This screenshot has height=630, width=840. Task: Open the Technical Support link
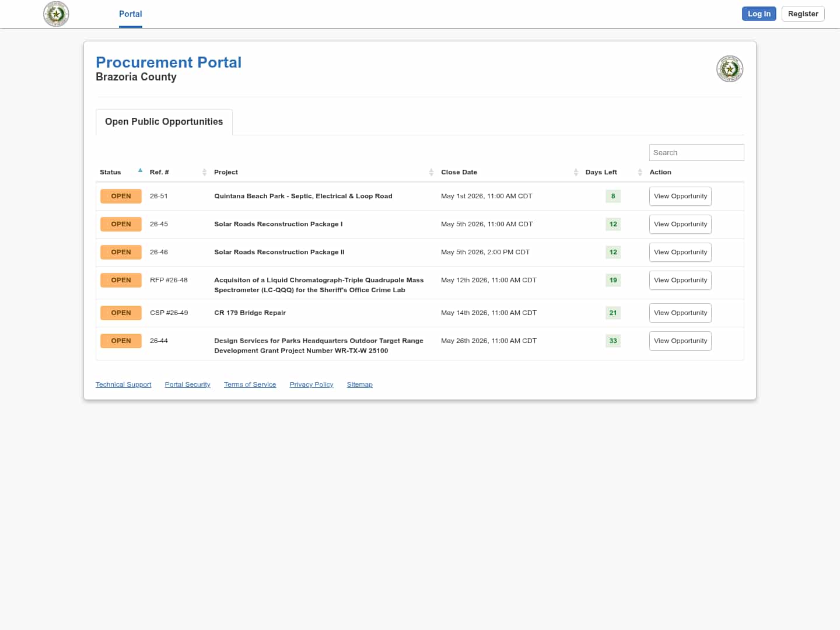pos(123,384)
